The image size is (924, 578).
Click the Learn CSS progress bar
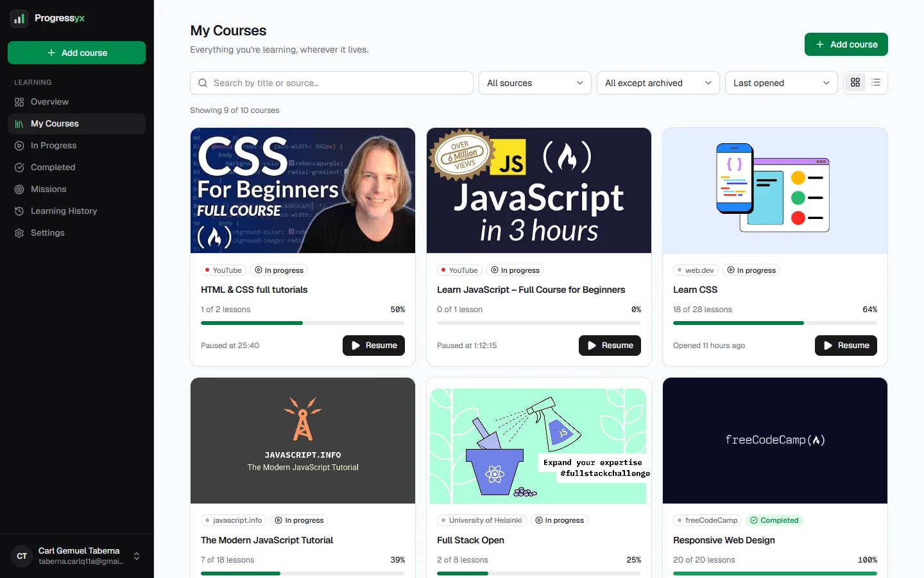coord(775,323)
